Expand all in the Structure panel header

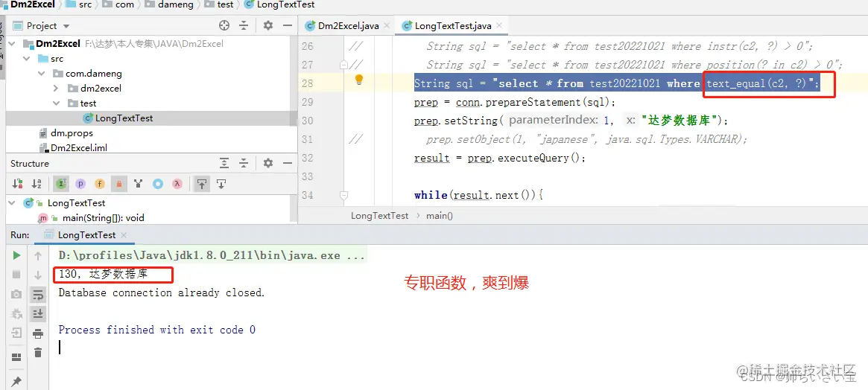coord(224,163)
